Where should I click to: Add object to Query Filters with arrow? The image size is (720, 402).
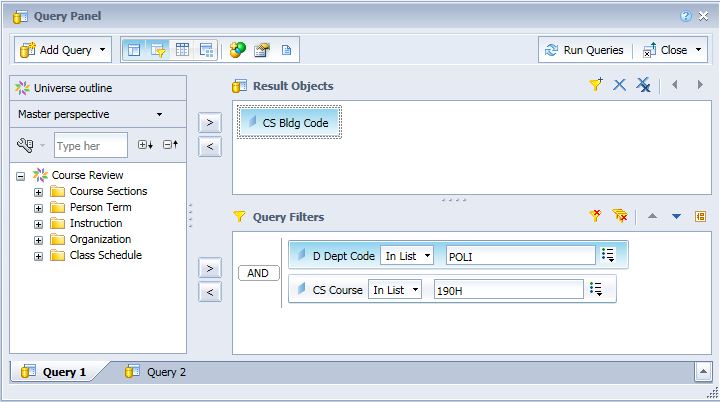(210, 268)
